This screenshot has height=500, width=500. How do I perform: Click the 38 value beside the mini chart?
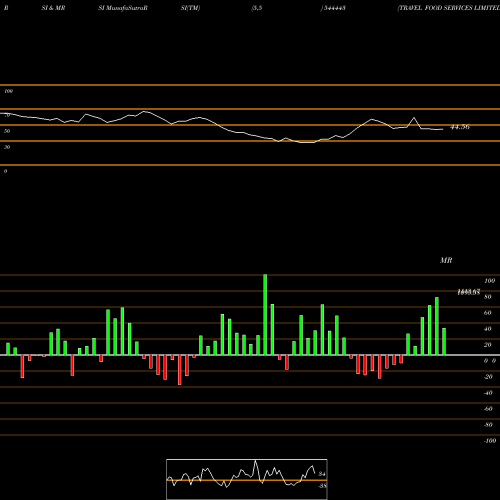(322, 486)
